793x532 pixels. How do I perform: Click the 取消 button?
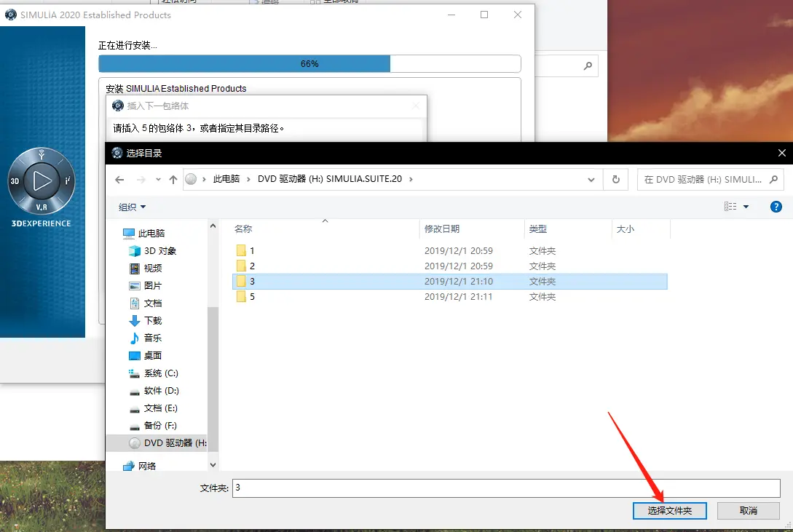748,511
